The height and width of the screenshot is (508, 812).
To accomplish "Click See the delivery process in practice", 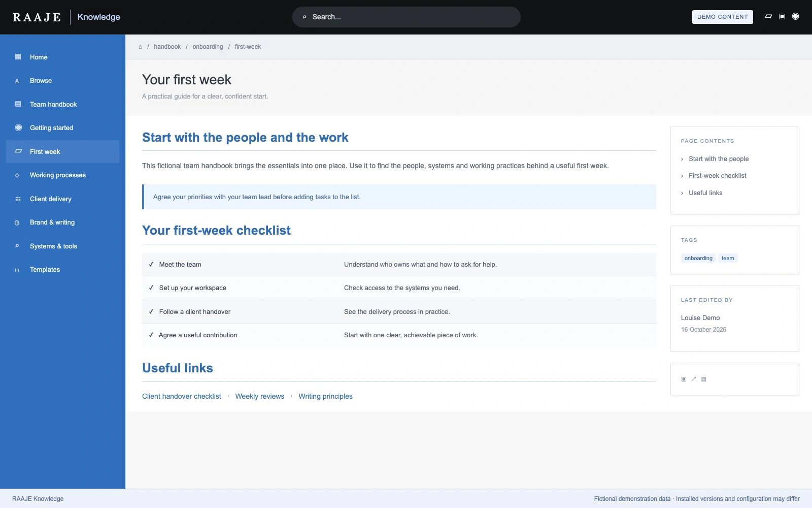I will 397,312.
